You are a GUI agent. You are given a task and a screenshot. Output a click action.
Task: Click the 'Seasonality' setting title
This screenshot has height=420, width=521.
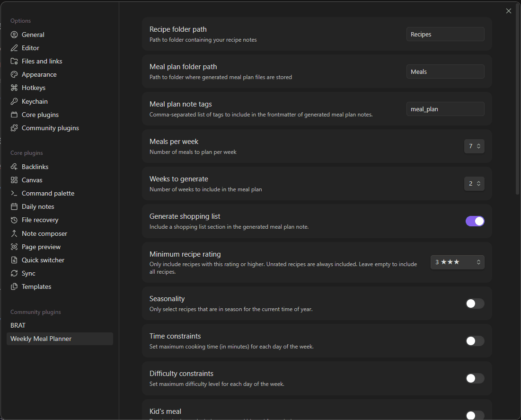167,299
